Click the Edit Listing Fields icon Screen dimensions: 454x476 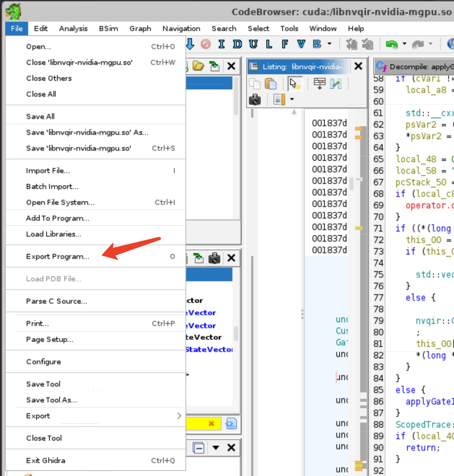coord(319,84)
